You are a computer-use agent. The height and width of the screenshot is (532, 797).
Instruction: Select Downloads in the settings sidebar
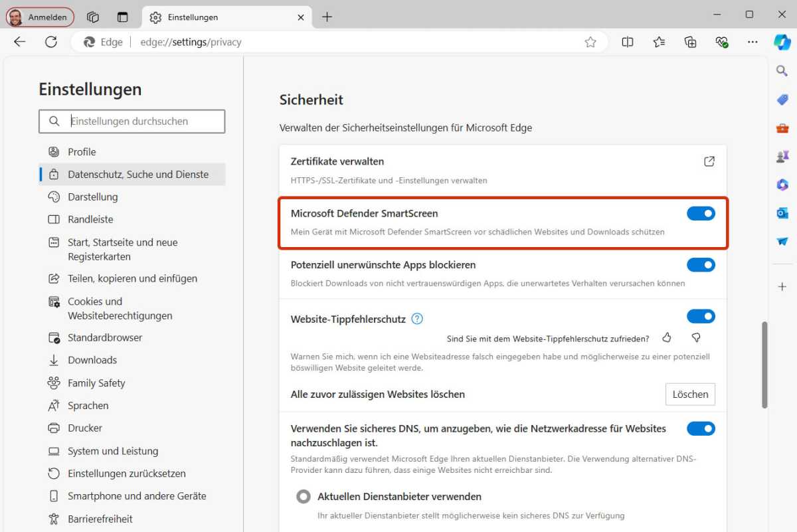point(92,360)
